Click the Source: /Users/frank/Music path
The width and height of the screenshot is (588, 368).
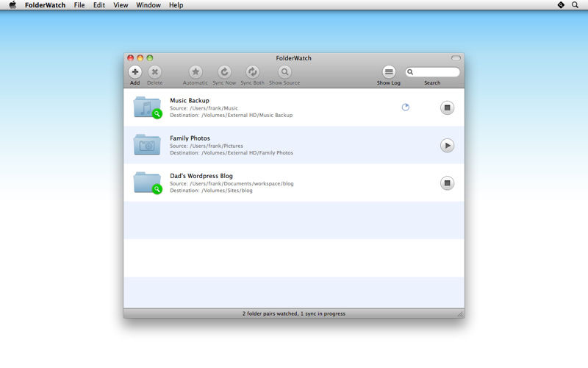[x=204, y=108]
